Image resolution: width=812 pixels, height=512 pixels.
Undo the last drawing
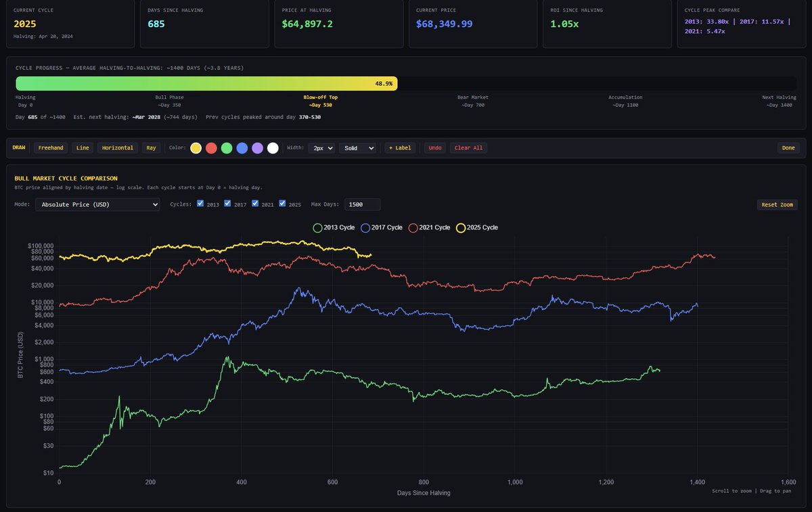(436, 147)
